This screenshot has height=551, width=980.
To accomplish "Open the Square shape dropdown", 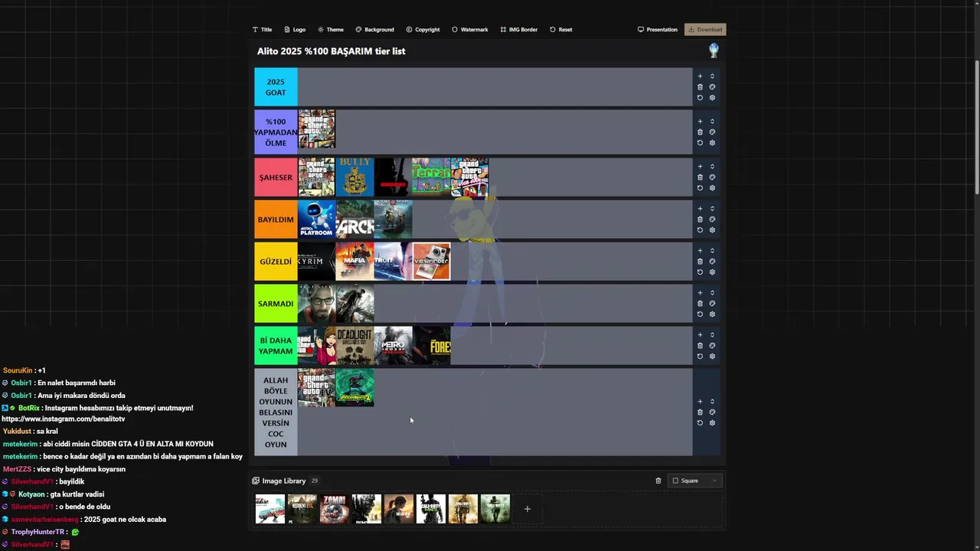I will pos(695,481).
